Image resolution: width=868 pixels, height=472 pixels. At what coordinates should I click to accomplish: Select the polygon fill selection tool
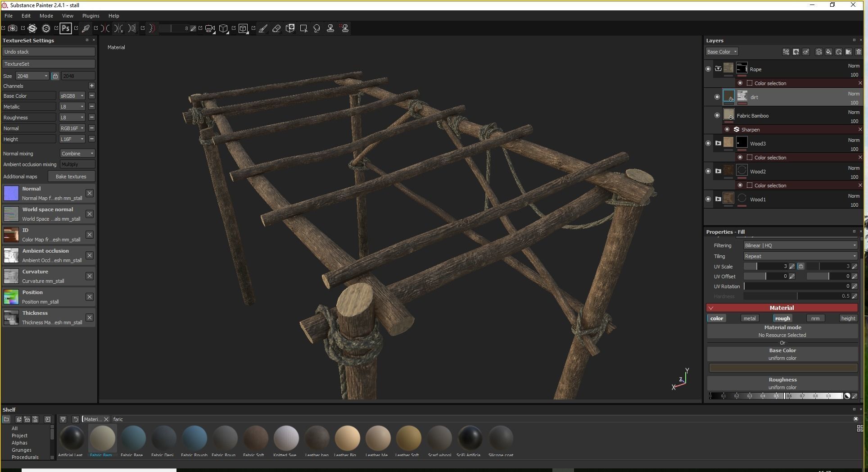pyautogui.click(x=303, y=28)
